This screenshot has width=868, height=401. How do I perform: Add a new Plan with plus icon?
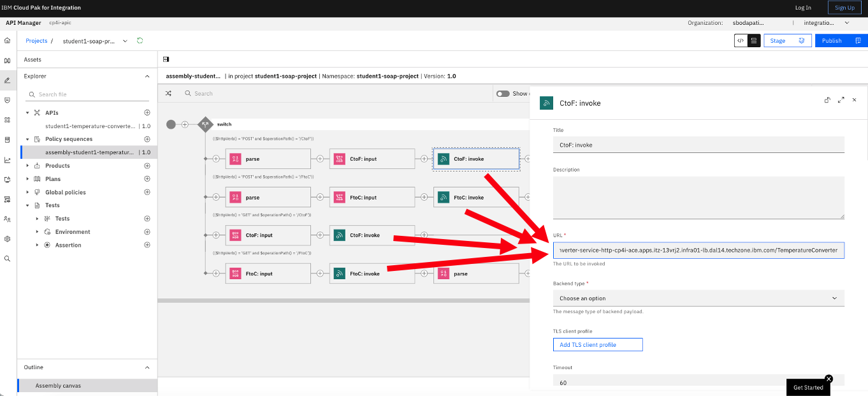147,179
